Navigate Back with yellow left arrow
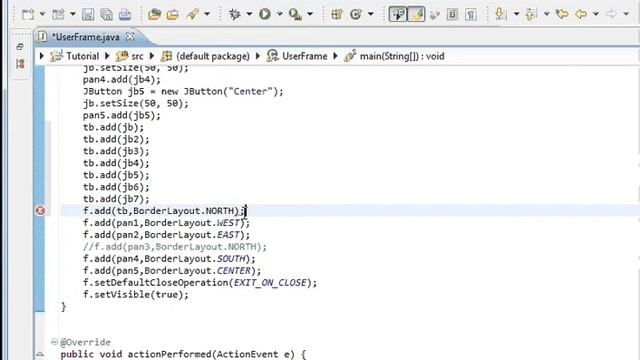640x360 pixels. click(581, 15)
